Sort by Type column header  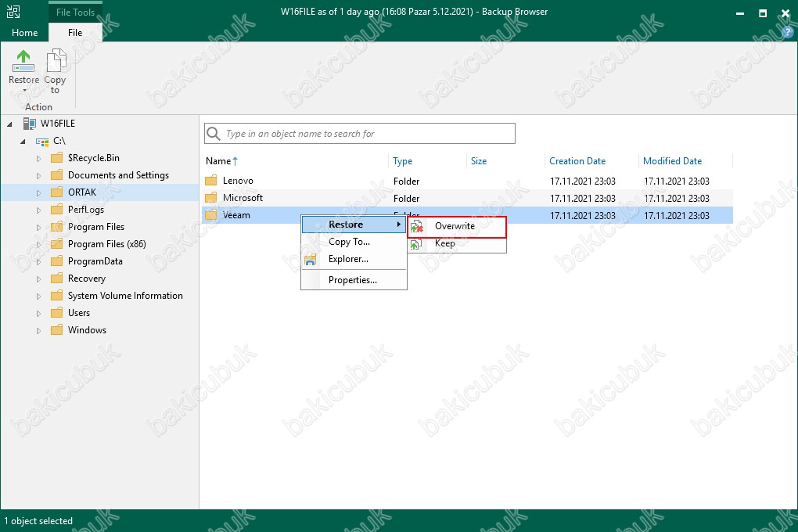(403, 161)
